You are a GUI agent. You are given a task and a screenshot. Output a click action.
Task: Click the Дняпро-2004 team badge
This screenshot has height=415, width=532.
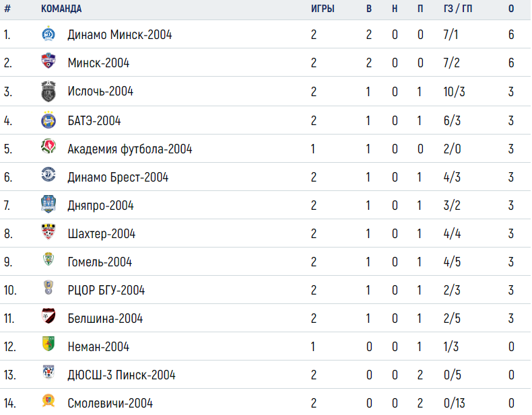coord(48,204)
